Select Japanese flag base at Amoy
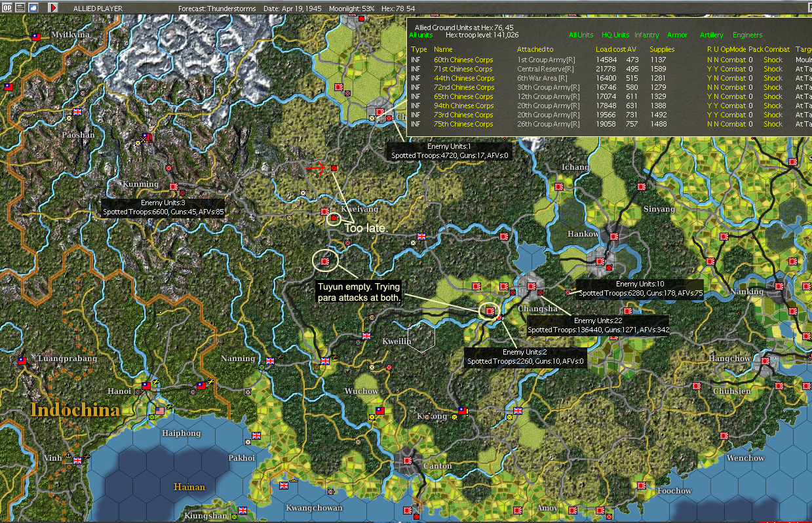Image resolution: width=812 pixels, height=523 pixels. [573, 509]
